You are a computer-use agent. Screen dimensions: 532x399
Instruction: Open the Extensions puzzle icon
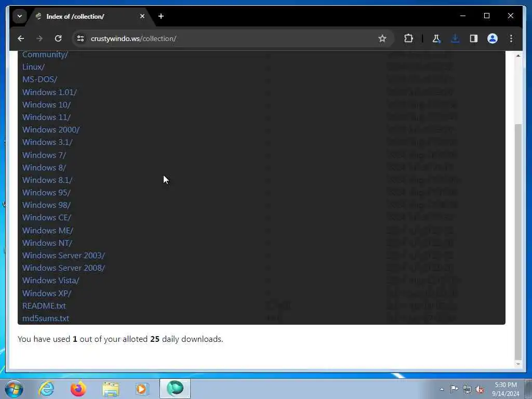(408, 38)
